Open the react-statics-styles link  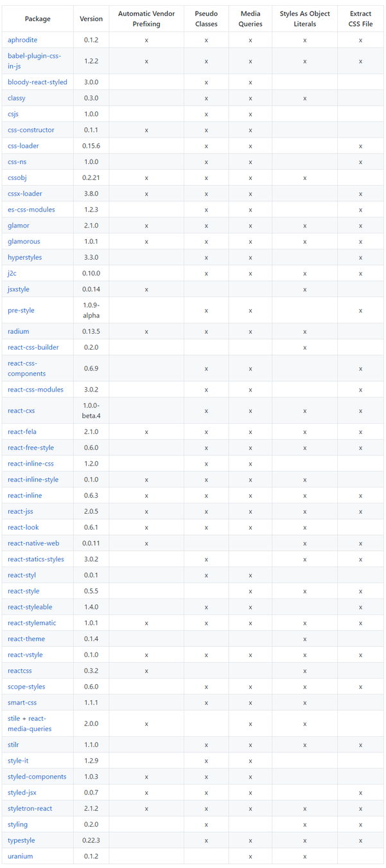[36, 559]
